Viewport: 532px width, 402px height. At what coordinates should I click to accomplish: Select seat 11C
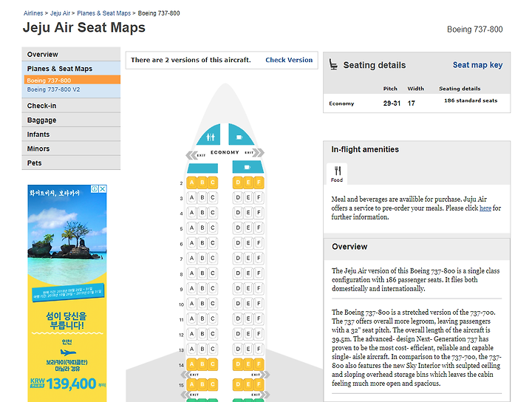click(x=213, y=318)
